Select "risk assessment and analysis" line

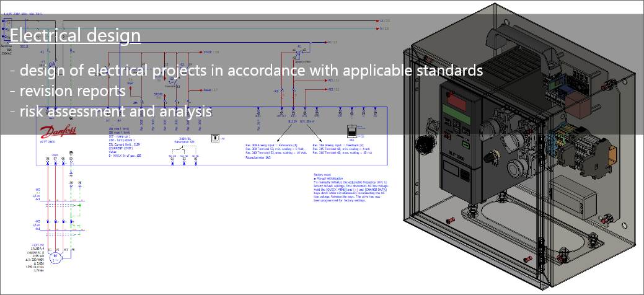tap(111, 110)
